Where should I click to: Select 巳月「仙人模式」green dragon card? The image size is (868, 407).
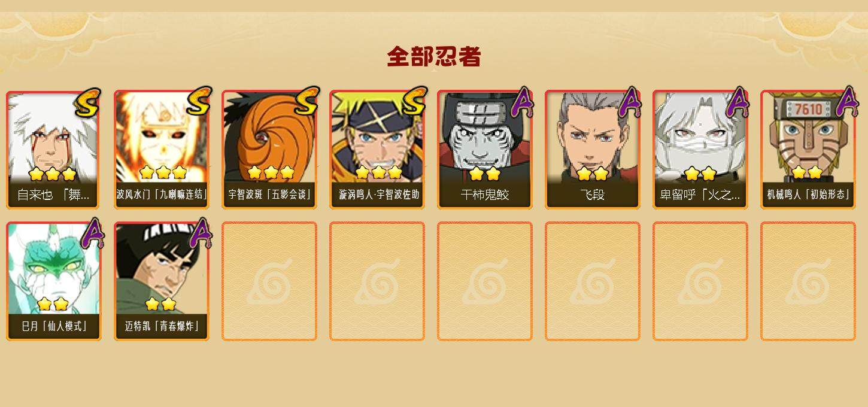coord(54,281)
